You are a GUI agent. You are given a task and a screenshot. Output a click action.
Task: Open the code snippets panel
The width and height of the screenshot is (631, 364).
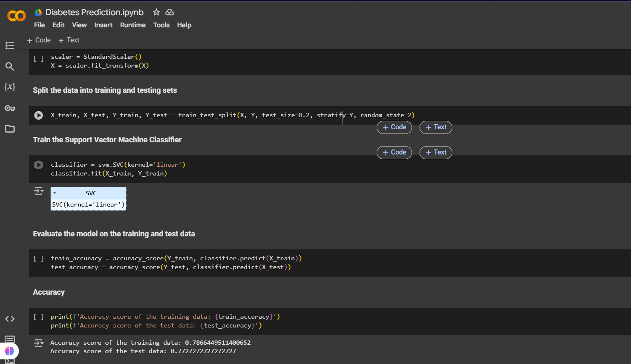point(10,319)
